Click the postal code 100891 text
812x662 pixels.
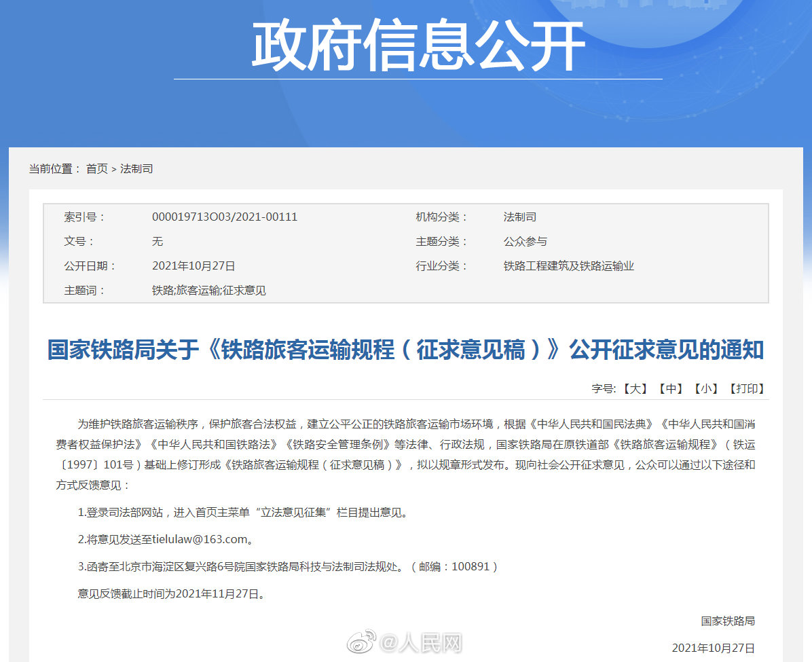pyautogui.click(x=470, y=567)
